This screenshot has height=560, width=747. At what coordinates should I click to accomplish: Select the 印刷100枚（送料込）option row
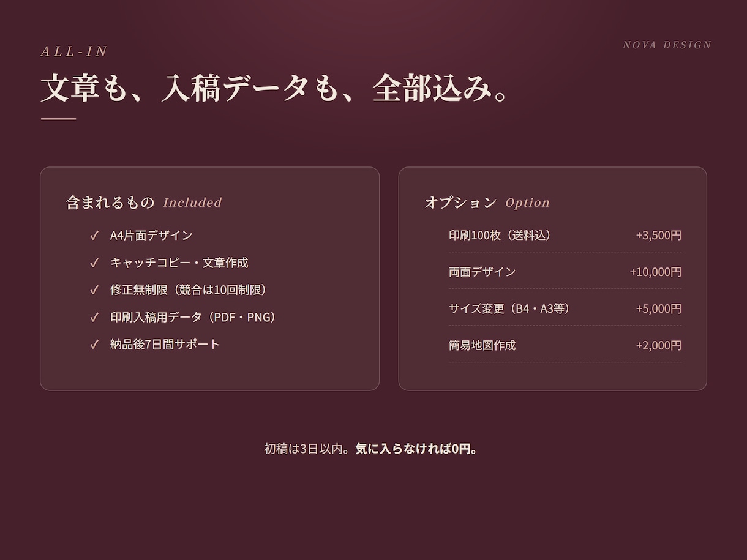pos(565,235)
